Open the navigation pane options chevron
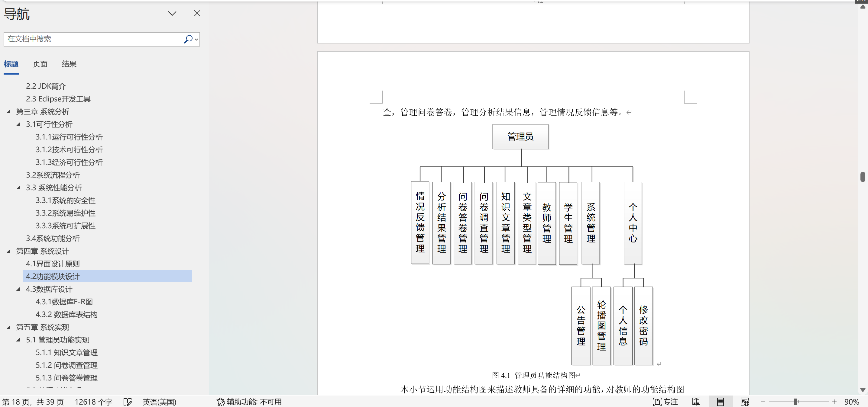This screenshot has width=868, height=407. click(x=172, y=14)
